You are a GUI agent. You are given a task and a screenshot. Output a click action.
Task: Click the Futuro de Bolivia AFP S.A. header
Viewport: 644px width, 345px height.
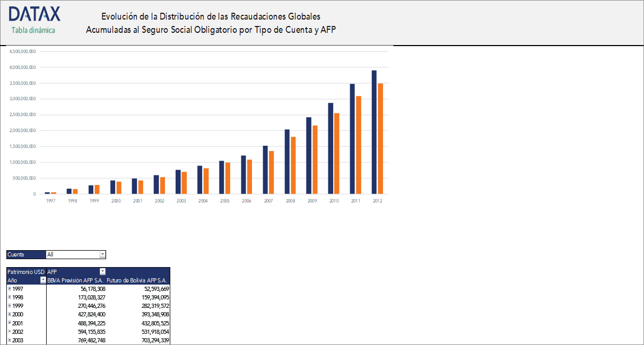pyautogui.click(x=138, y=280)
